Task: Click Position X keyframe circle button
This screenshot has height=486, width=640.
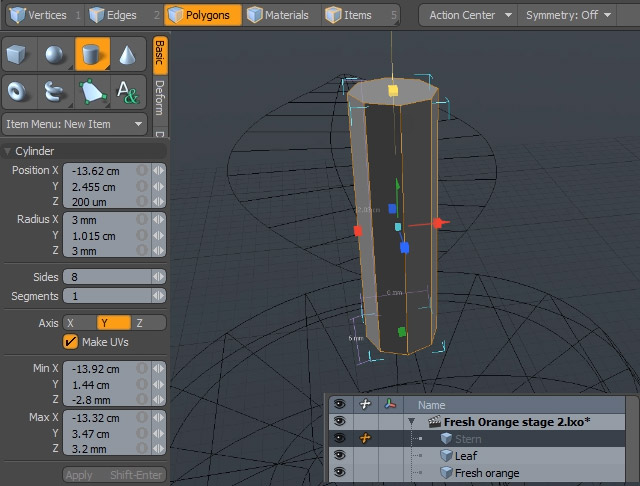Action: (x=142, y=171)
